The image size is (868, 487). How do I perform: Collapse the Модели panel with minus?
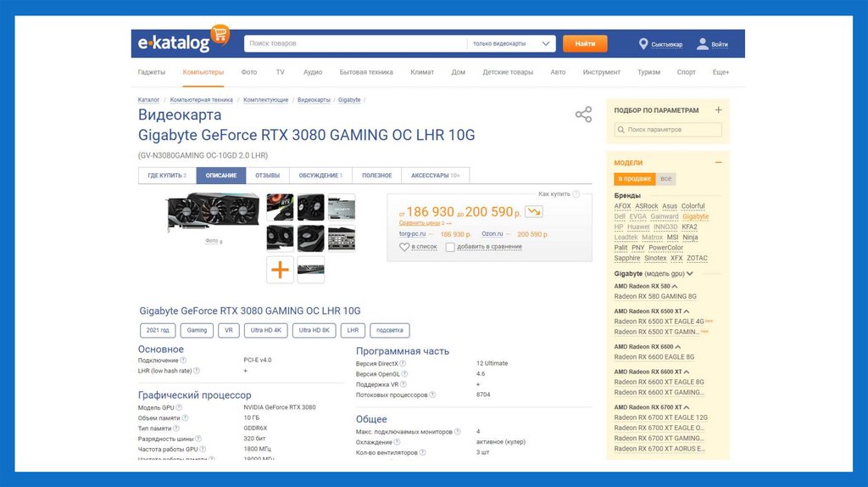click(718, 162)
